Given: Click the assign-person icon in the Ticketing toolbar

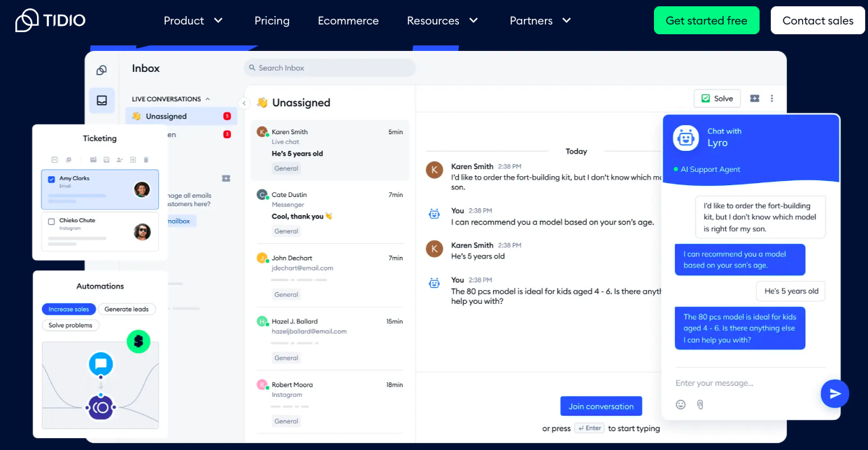Looking at the screenshot, I should [120, 159].
